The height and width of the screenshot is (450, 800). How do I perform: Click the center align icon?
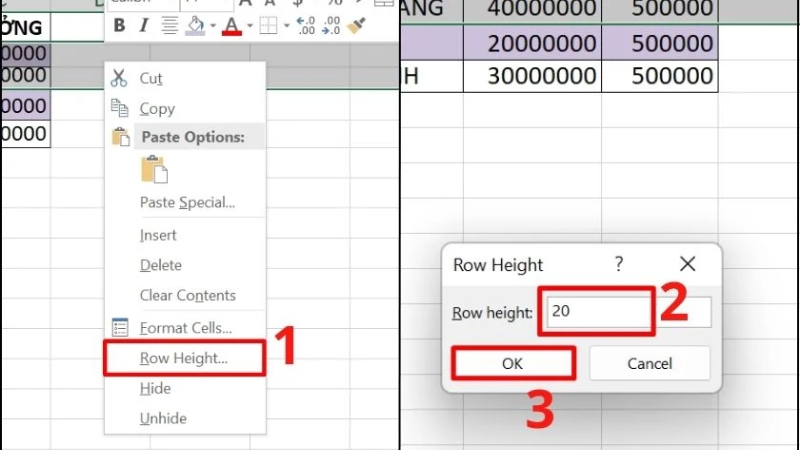(169, 25)
